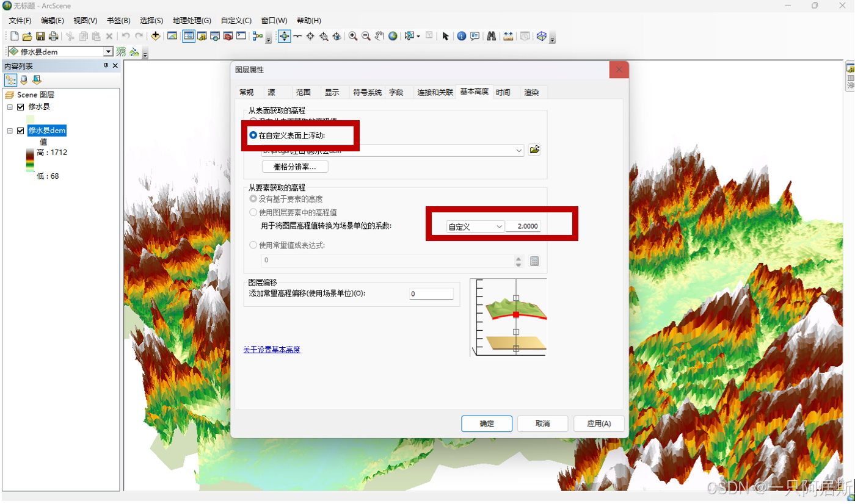Click the 确定 button
The width and height of the screenshot is (855, 504).
coord(487,423)
